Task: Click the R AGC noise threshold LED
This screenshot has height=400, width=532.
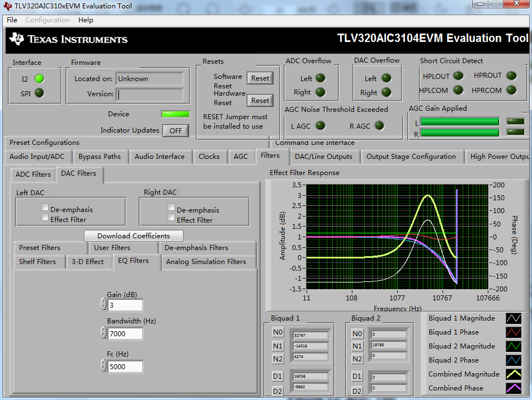Action: click(379, 125)
